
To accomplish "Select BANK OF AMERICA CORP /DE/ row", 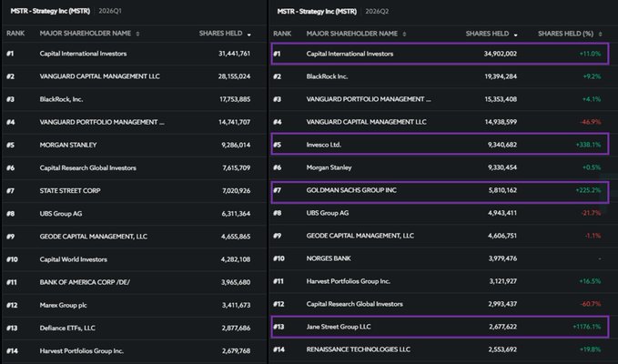I will coord(135,282).
